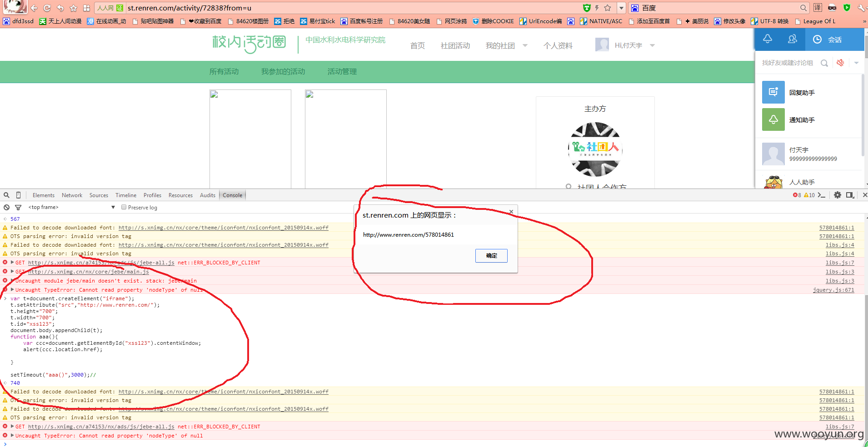Switch to the Resources panel
The image size is (868, 447).
coord(180,195)
